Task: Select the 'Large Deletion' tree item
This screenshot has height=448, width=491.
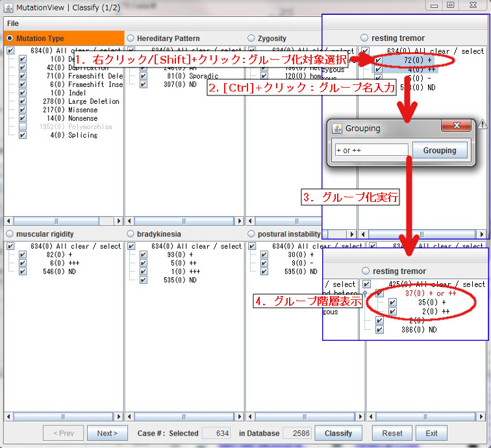Action: coord(94,101)
